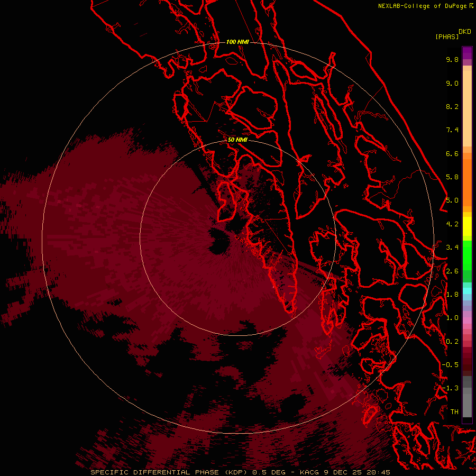Screen dimensions: 476x476
Task: Click the yellow segment of the color bar
Action: point(467,226)
